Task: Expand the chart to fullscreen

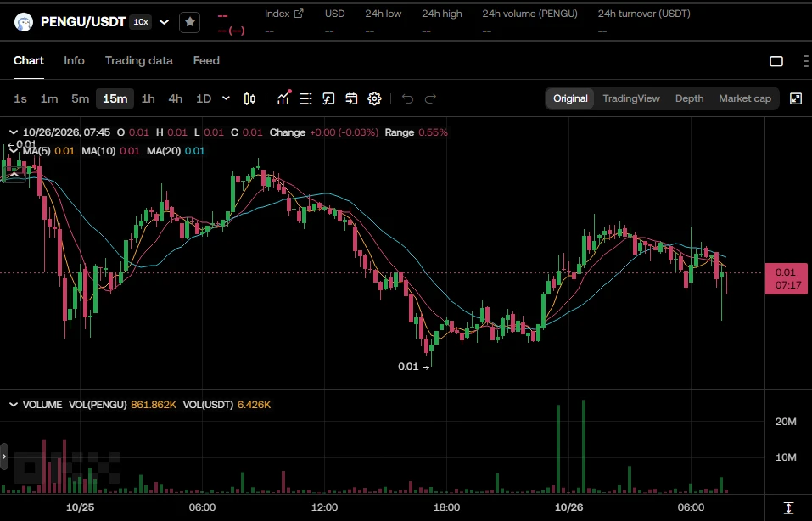Action: pos(796,98)
